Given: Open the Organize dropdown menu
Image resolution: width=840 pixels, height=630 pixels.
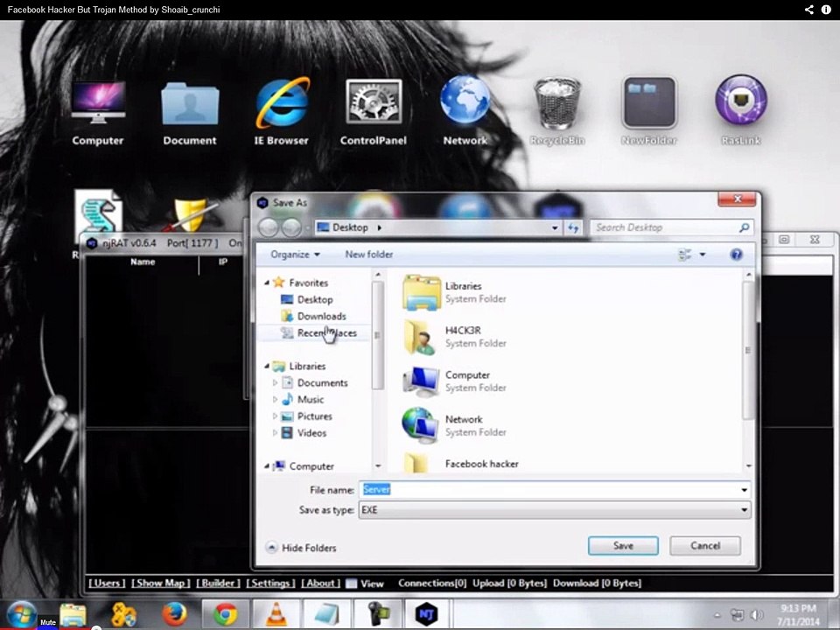Looking at the screenshot, I should click(295, 255).
